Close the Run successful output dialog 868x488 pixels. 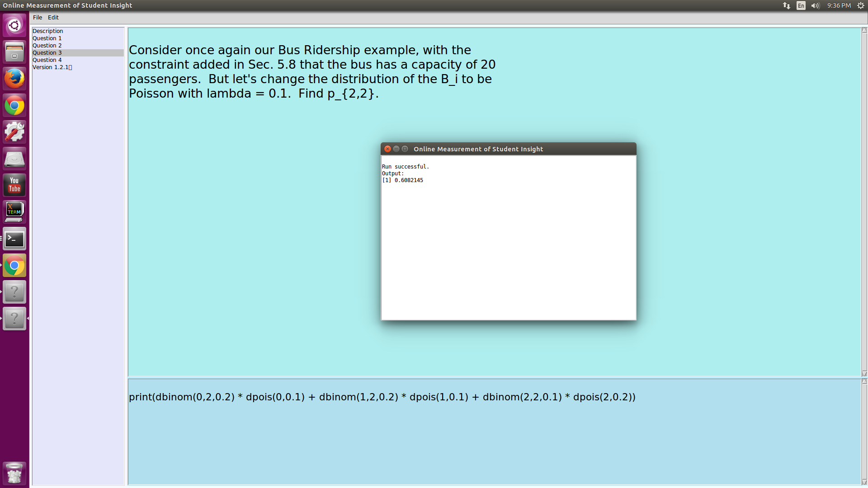point(387,149)
